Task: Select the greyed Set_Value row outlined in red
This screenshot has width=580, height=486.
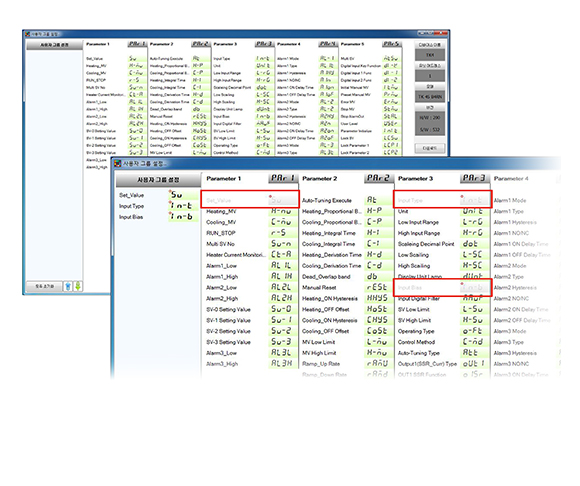Action: click(250, 199)
